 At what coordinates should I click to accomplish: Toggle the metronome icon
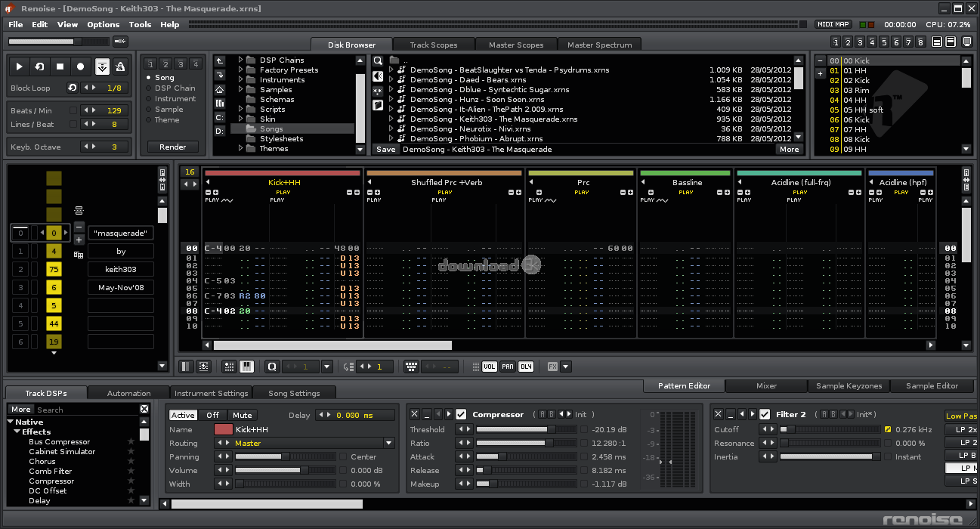pos(120,67)
